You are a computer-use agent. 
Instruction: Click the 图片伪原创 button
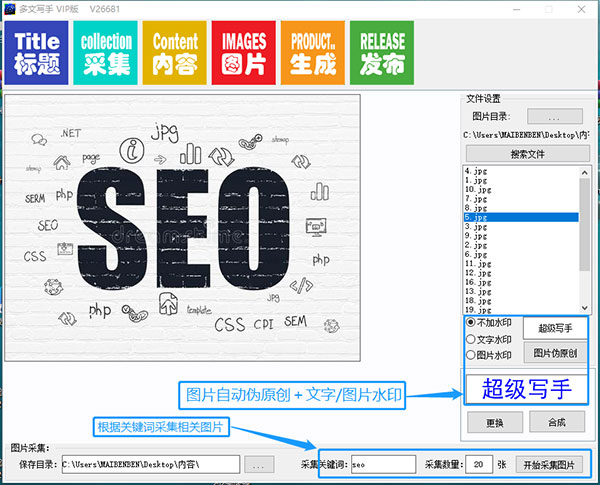555,353
